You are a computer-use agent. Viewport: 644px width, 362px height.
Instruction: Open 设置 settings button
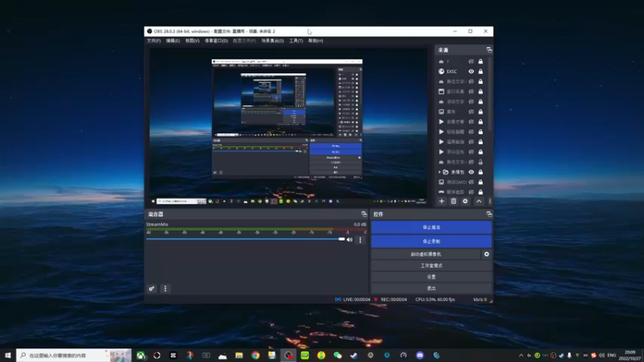[431, 277]
